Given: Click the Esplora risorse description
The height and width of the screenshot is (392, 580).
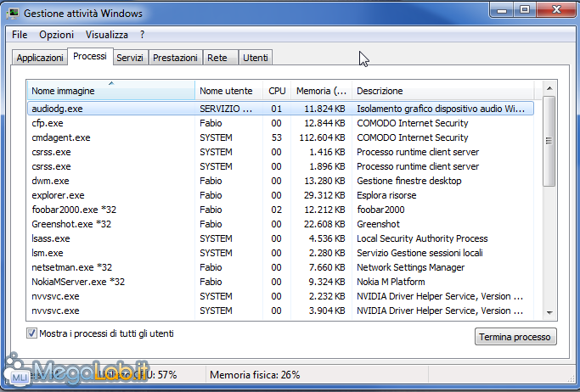Looking at the screenshot, I should pyautogui.click(x=386, y=195).
